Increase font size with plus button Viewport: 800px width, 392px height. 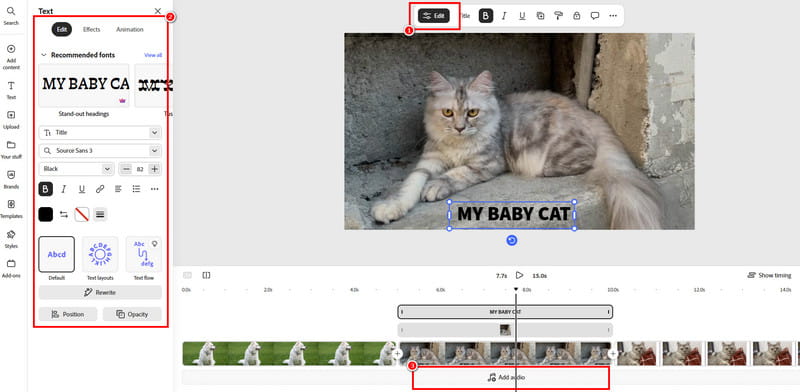[155, 169]
